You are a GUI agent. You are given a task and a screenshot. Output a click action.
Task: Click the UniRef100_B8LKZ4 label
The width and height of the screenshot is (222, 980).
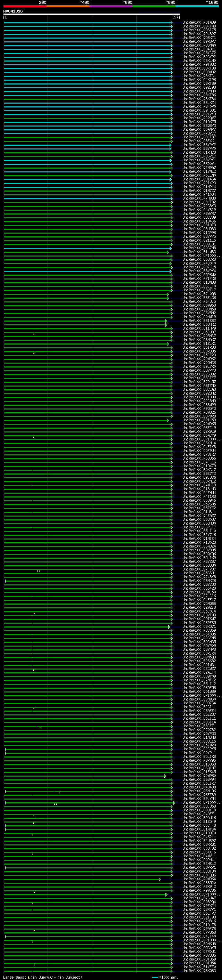[x=199, y=103]
